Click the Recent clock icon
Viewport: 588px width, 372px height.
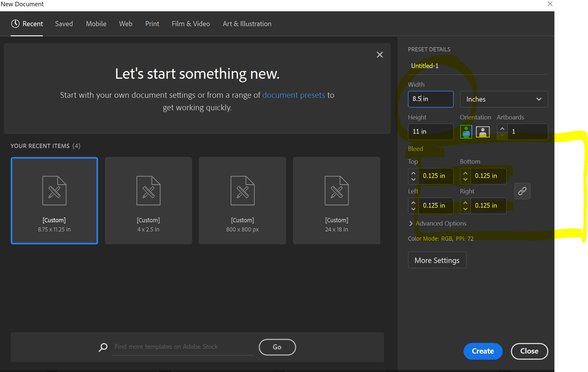pos(15,24)
